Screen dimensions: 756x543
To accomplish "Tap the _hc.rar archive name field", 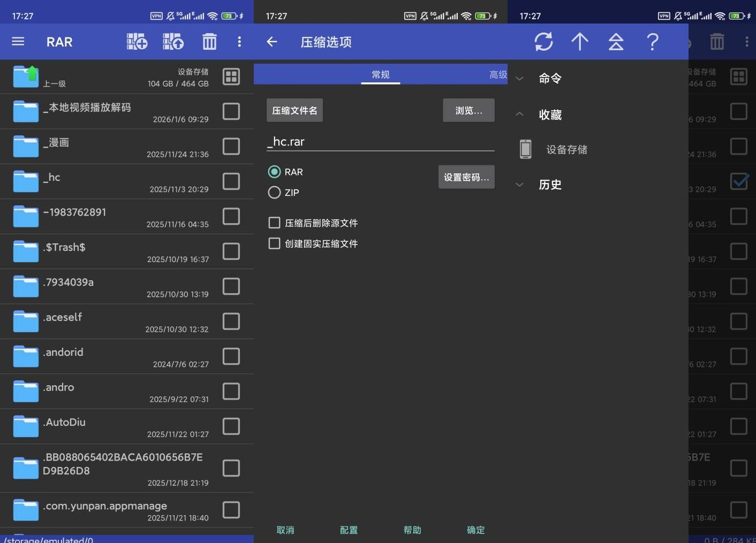I will tap(380, 142).
